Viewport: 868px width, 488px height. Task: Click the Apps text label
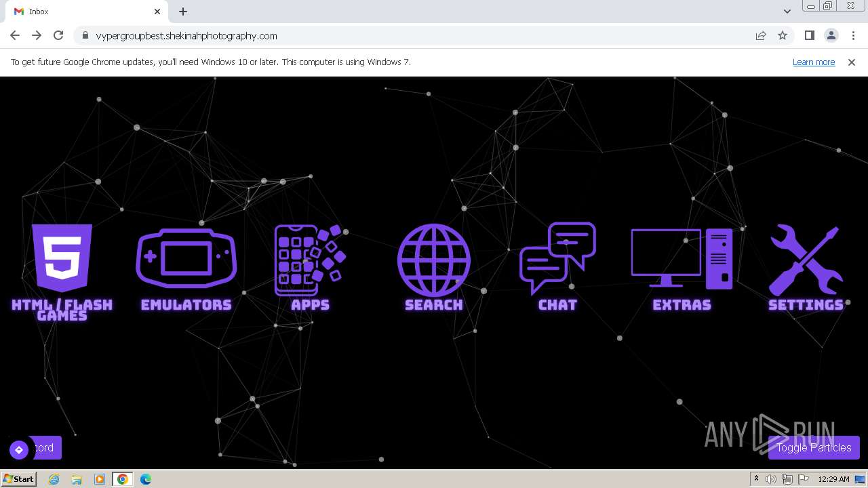311,305
